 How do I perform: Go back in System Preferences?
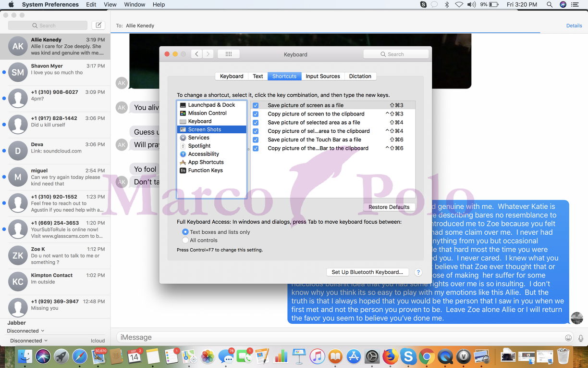point(196,54)
